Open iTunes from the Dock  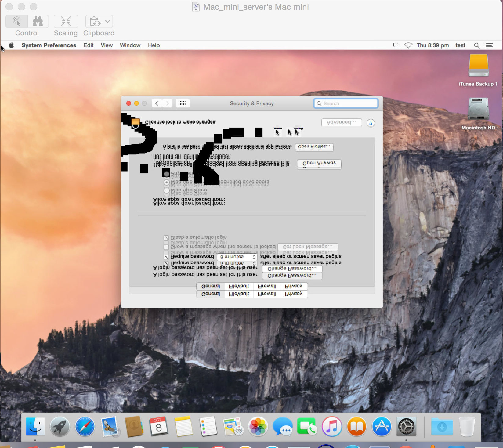pos(332,426)
